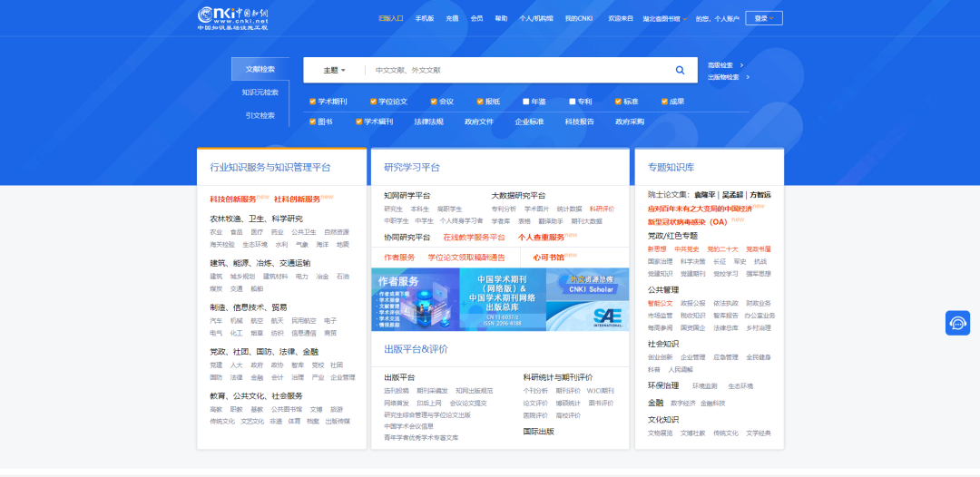Open 协同研究平台 link
980x477 pixels.
pos(407,238)
